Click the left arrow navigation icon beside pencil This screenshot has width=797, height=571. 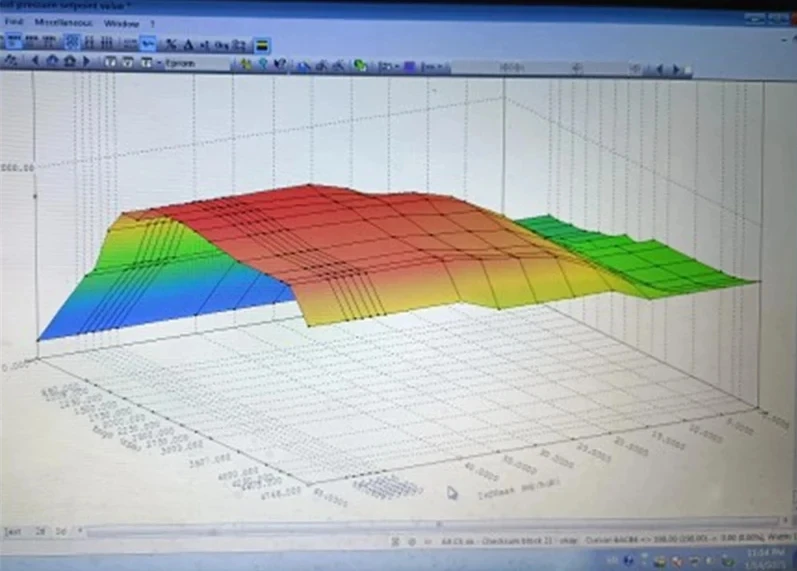[x=35, y=61]
